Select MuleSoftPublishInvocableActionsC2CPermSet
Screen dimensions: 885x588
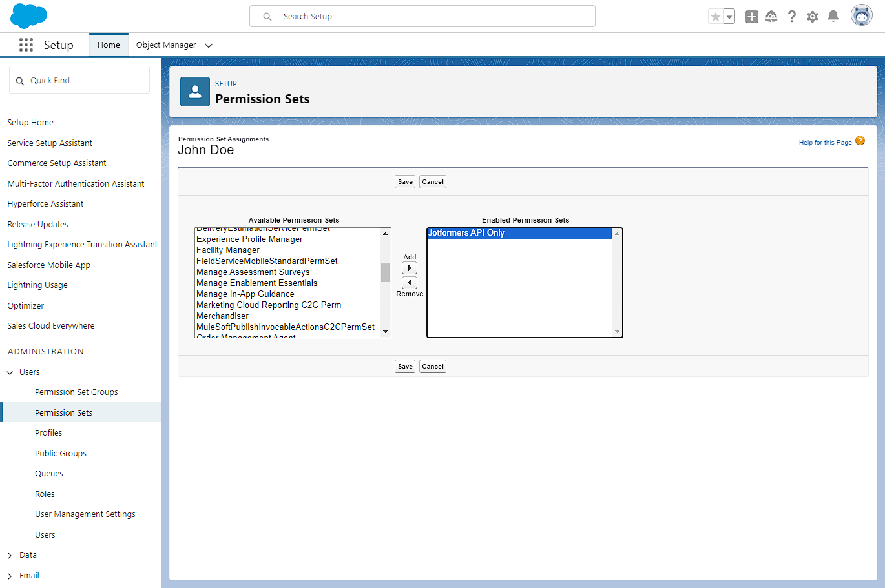(285, 327)
